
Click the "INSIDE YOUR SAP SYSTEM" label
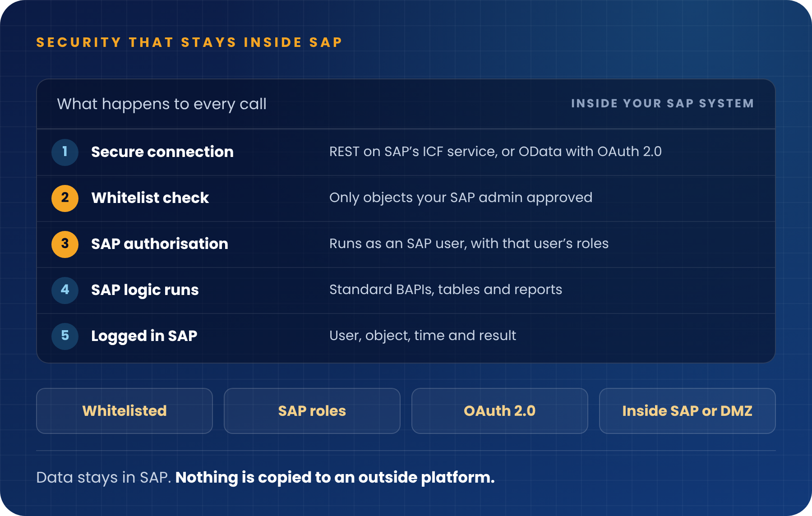click(663, 104)
